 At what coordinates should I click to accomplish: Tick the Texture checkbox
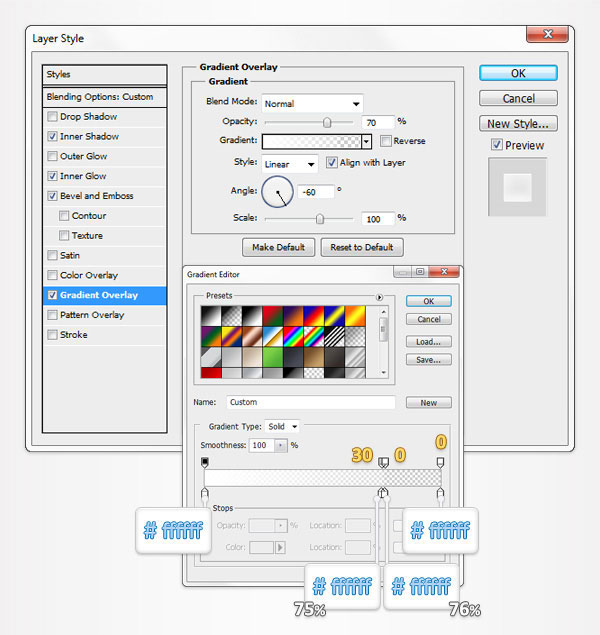pos(64,236)
